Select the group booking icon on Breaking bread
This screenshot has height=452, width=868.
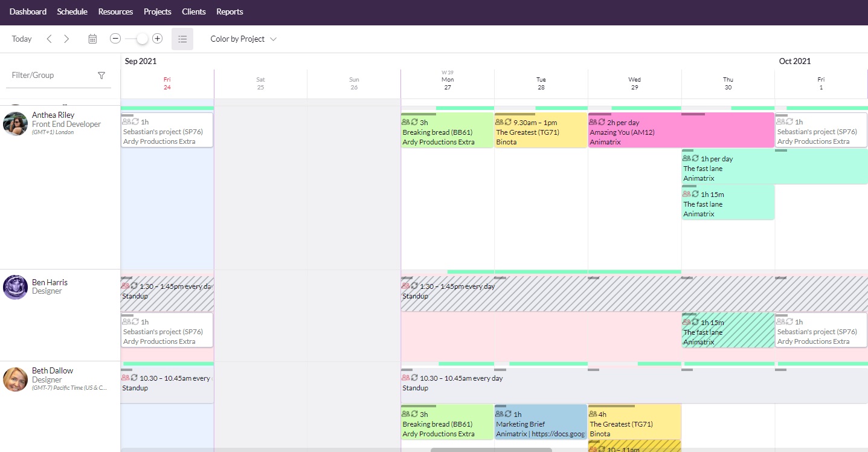point(406,122)
